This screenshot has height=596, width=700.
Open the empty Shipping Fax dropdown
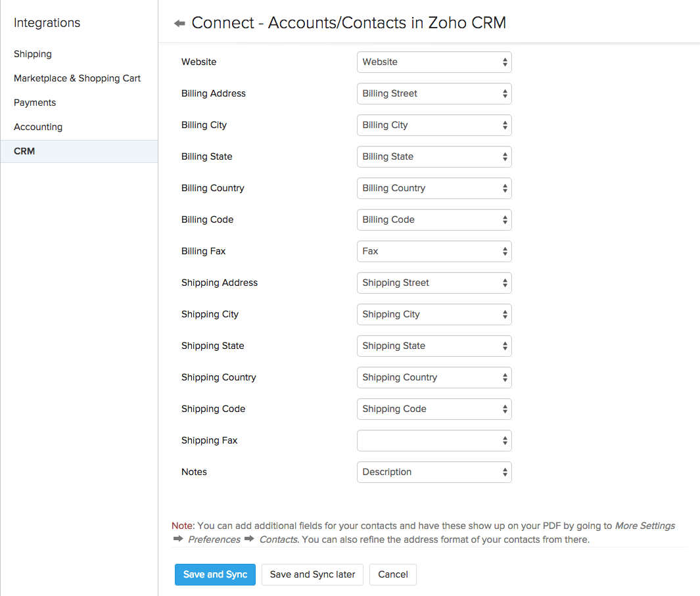[434, 440]
